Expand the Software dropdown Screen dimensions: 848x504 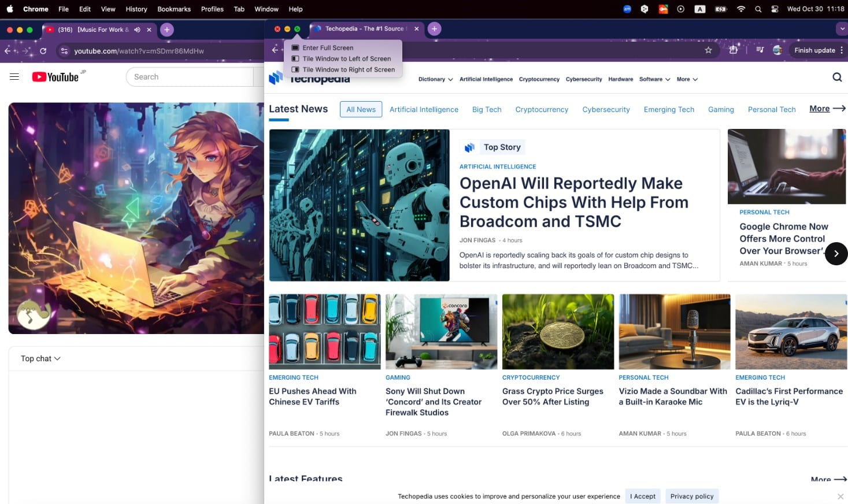point(654,79)
